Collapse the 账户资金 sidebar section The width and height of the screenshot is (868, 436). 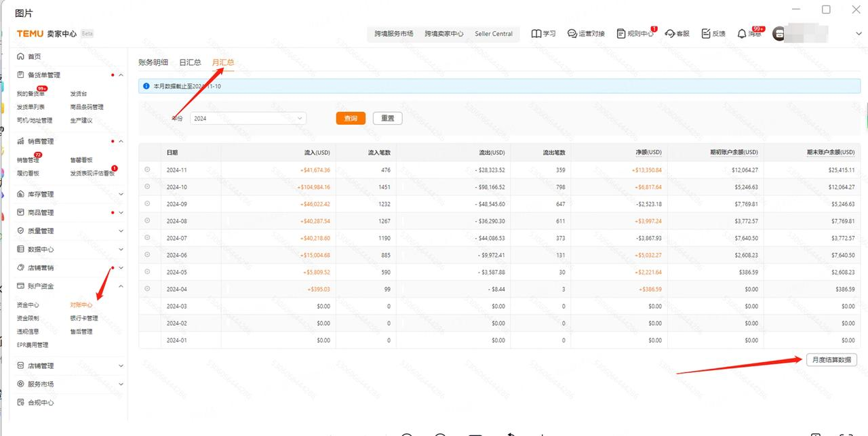click(x=121, y=287)
